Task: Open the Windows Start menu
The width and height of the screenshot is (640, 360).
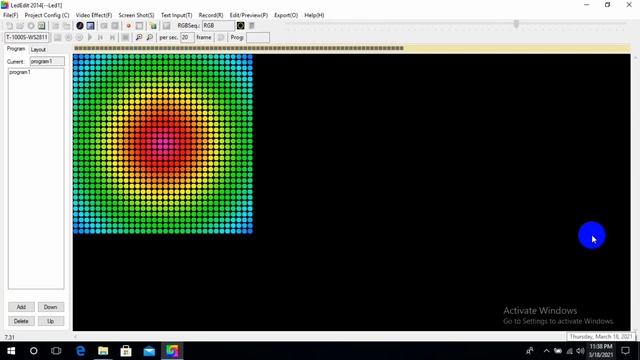Action: (x=11, y=351)
